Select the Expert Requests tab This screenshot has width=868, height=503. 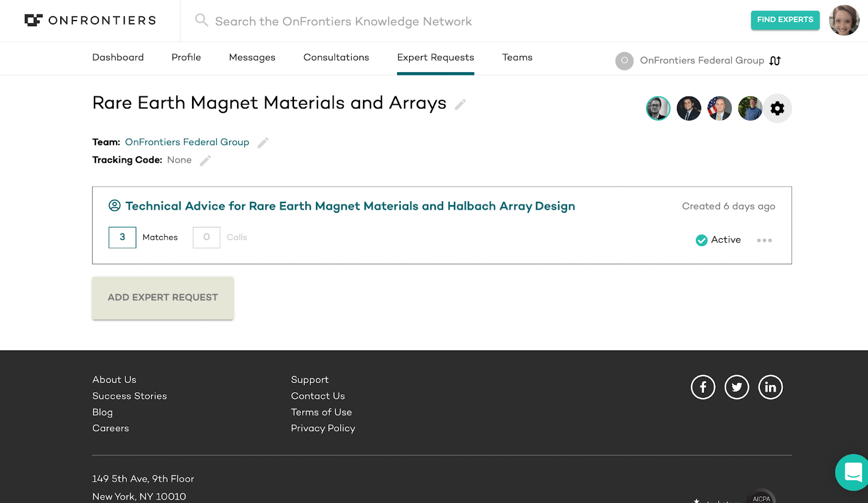[436, 58]
